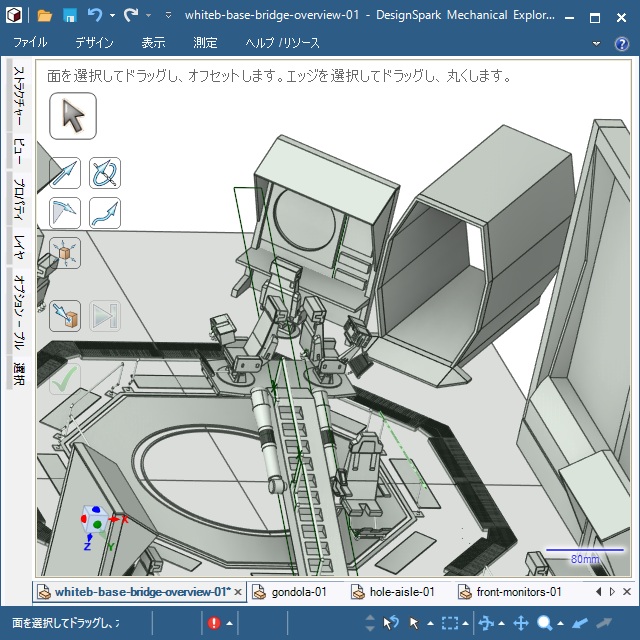Open the quick access toolbar customize menu

(168, 16)
